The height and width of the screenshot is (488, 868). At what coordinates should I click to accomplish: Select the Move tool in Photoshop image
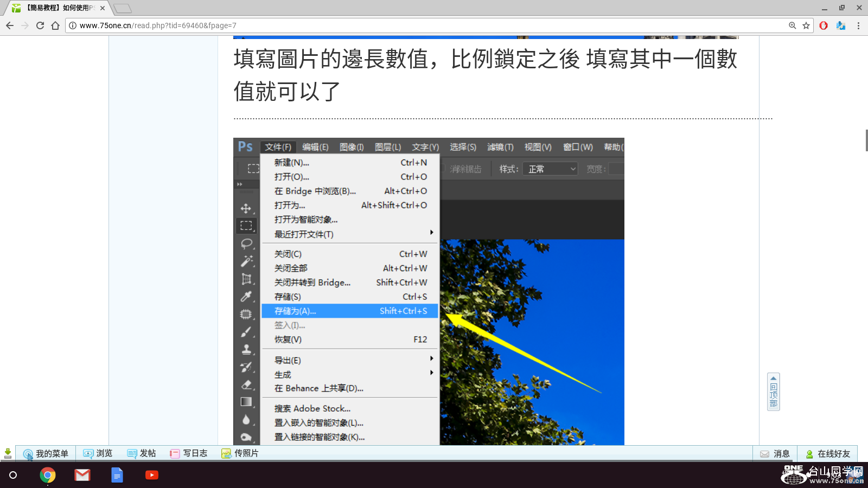pos(246,209)
